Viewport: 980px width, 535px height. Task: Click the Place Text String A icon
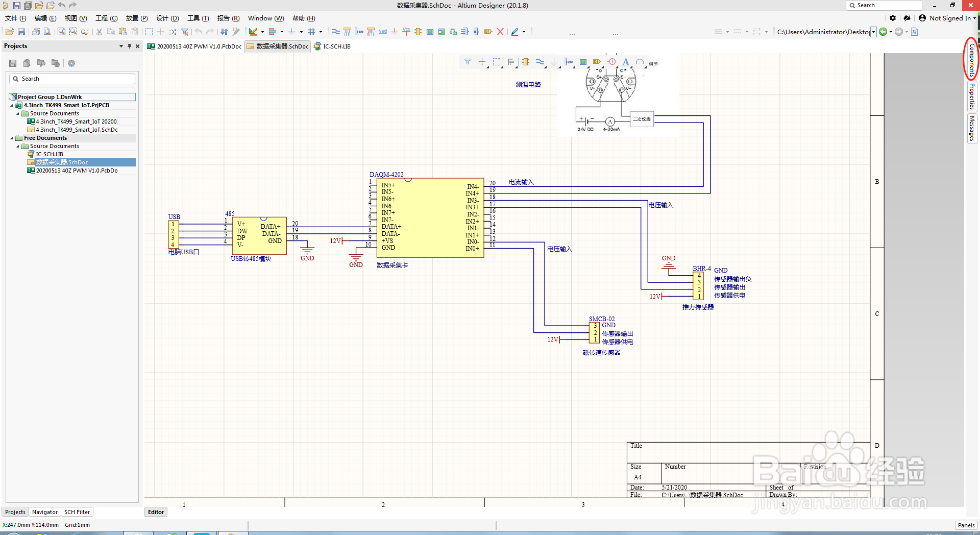[x=626, y=62]
